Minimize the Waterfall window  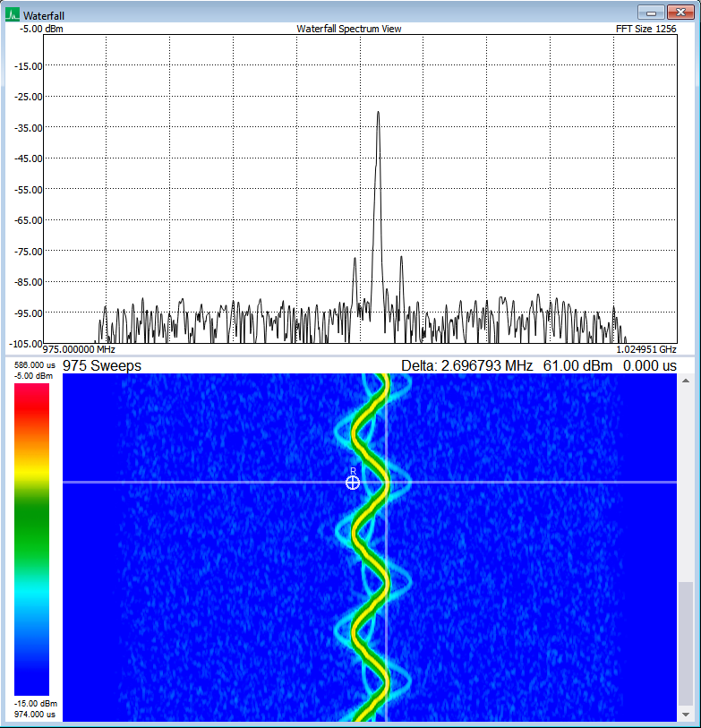[x=652, y=13]
